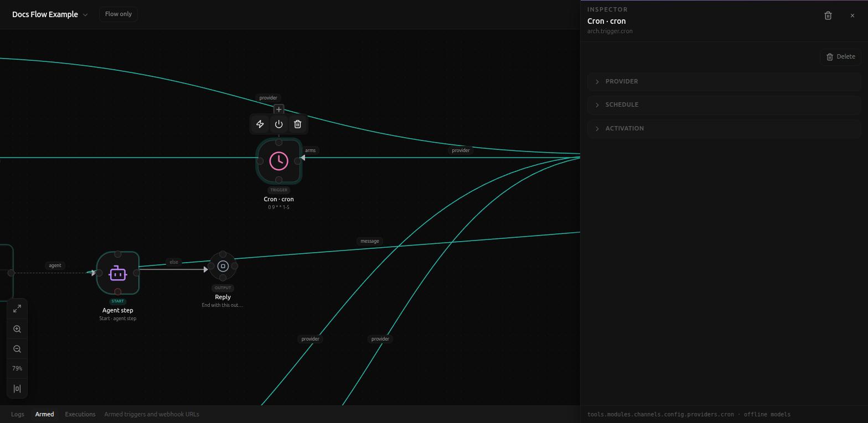This screenshot has width=868, height=423.
Task: Expand the ACTIVATION section
Action: (x=724, y=128)
